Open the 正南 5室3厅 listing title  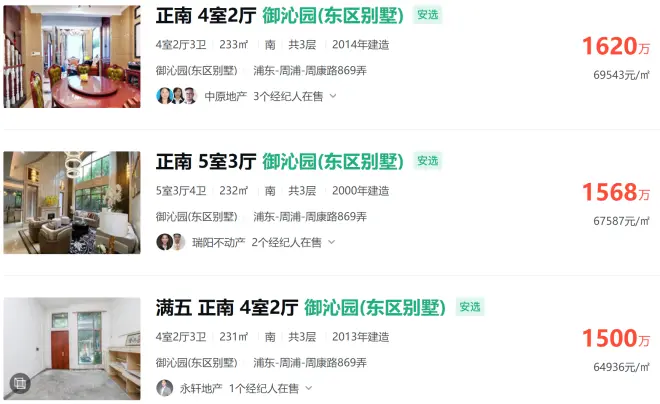[x=206, y=162]
